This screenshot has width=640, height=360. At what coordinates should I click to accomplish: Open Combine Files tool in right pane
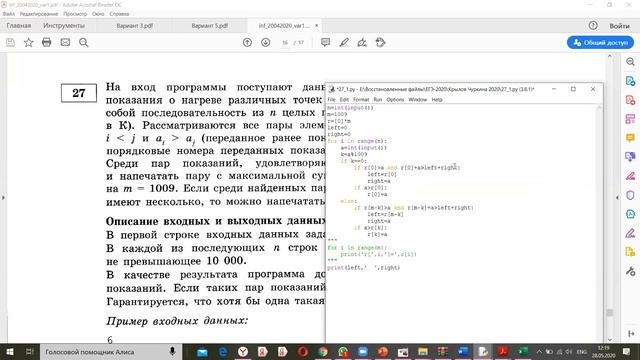click(x=630, y=157)
